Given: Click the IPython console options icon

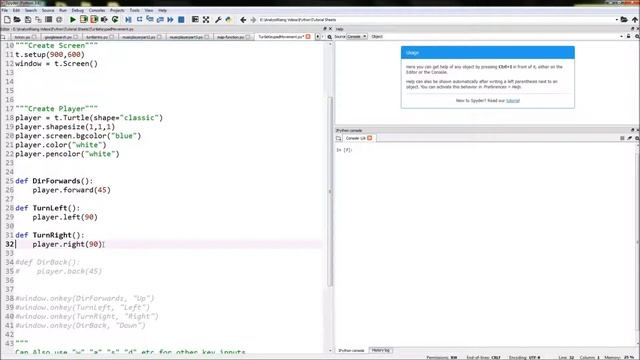Looking at the screenshot, I should (637, 138).
